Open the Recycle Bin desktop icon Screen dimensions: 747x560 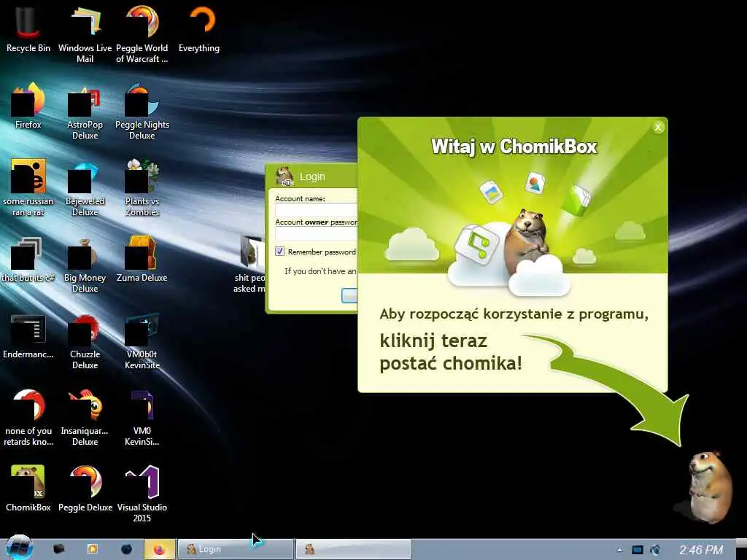[x=28, y=28]
